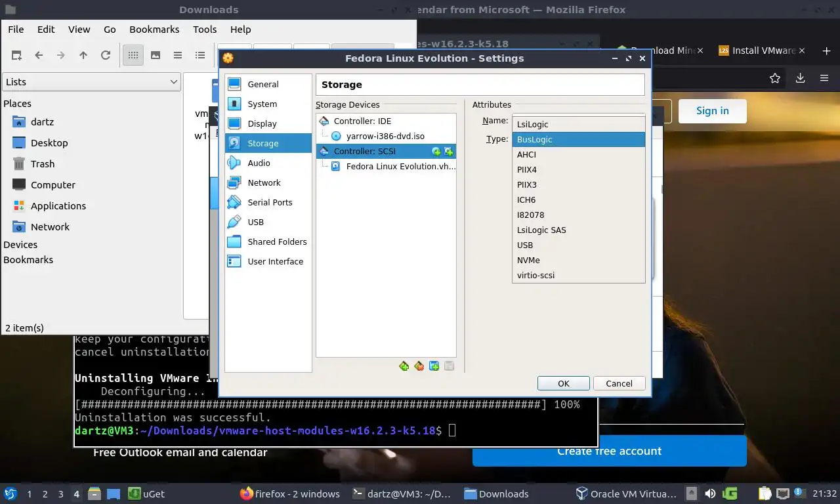
Task: Switch file manager to thumbnail view
Action: [x=156, y=55]
